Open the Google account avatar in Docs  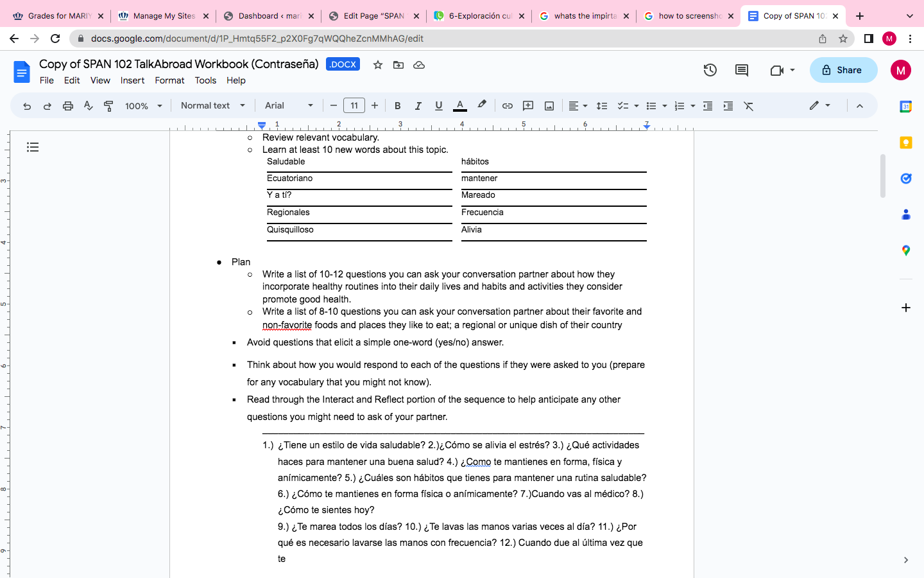pyautogui.click(x=901, y=70)
